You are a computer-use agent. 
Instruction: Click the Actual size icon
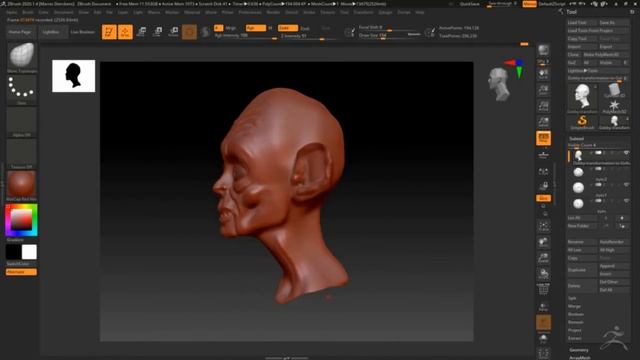tap(543, 106)
